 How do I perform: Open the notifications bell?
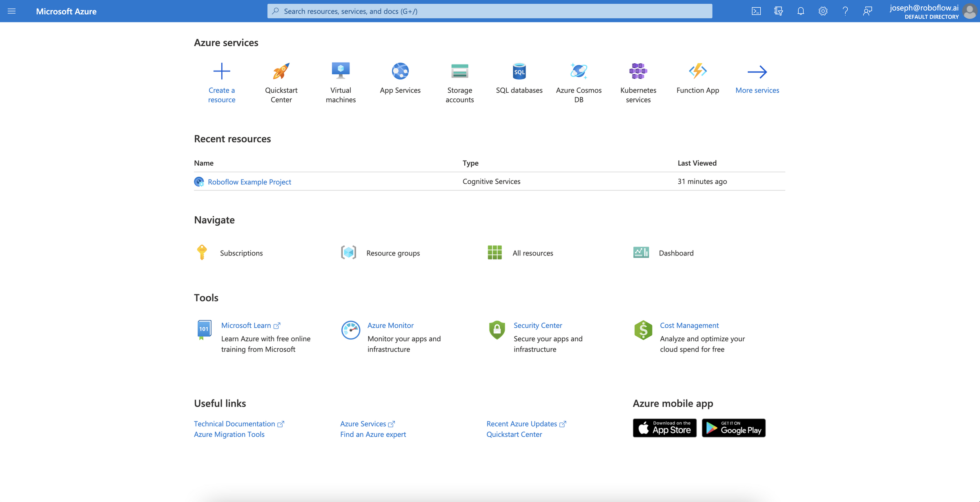coord(800,11)
